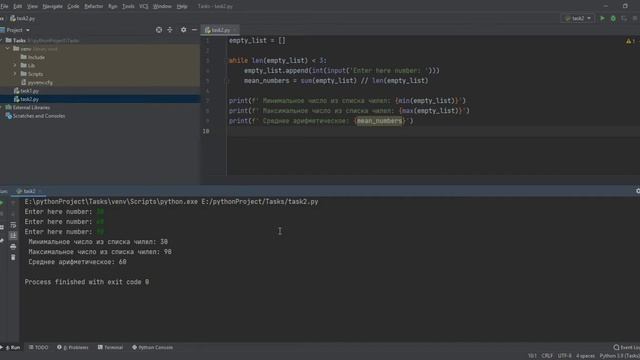The image size is (640, 360).
Task: Click the task2.py breadcrumb in navigation bar
Action: pos(23,18)
